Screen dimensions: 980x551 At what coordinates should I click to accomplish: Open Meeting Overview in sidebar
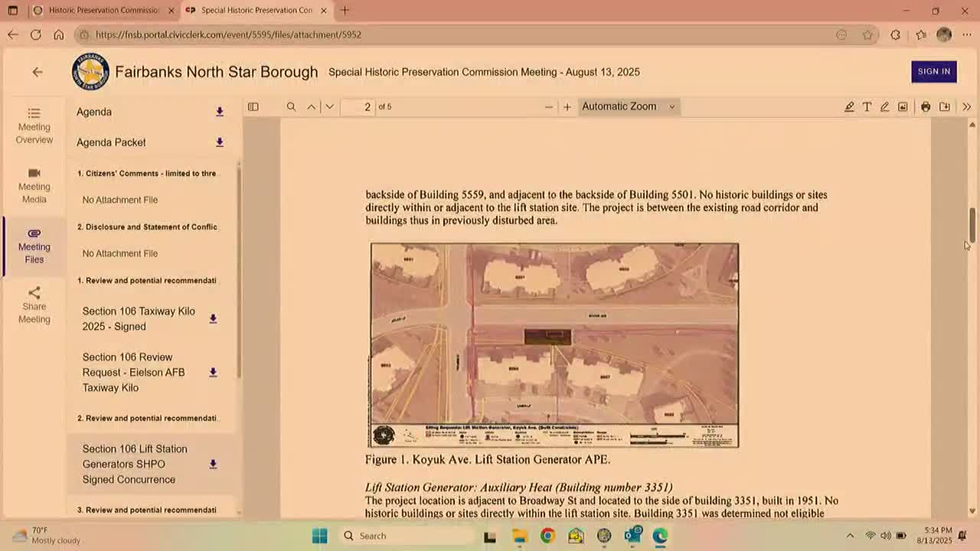pyautogui.click(x=34, y=126)
